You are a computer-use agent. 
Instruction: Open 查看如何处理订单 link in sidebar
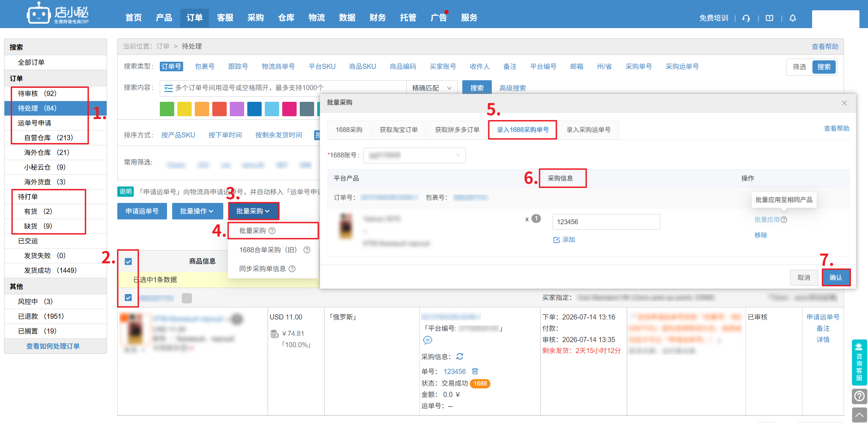click(x=53, y=346)
